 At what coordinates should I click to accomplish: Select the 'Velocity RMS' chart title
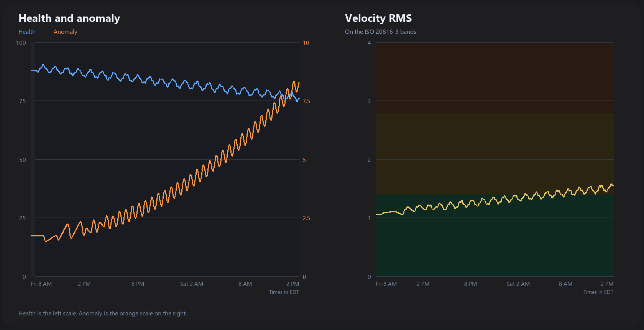(378, 18)
